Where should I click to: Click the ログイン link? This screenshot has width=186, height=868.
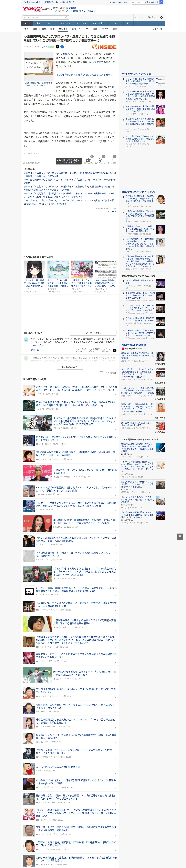click(57, 11)
